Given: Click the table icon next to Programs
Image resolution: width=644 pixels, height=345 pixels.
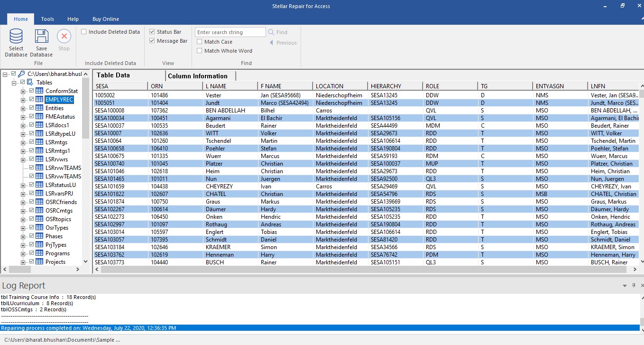Looking at the screenshot, I should 39,253.
